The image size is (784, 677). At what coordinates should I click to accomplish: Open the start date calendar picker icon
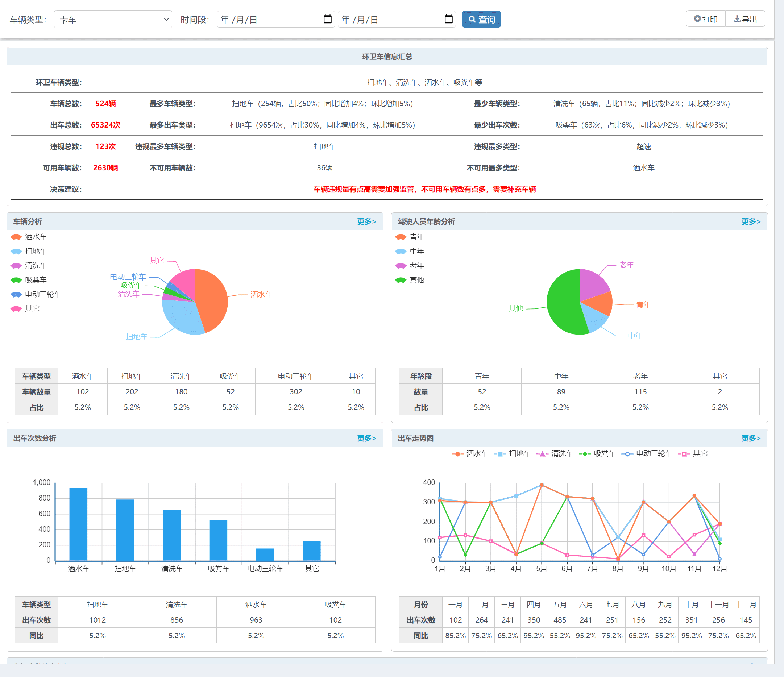click(328, 19)
